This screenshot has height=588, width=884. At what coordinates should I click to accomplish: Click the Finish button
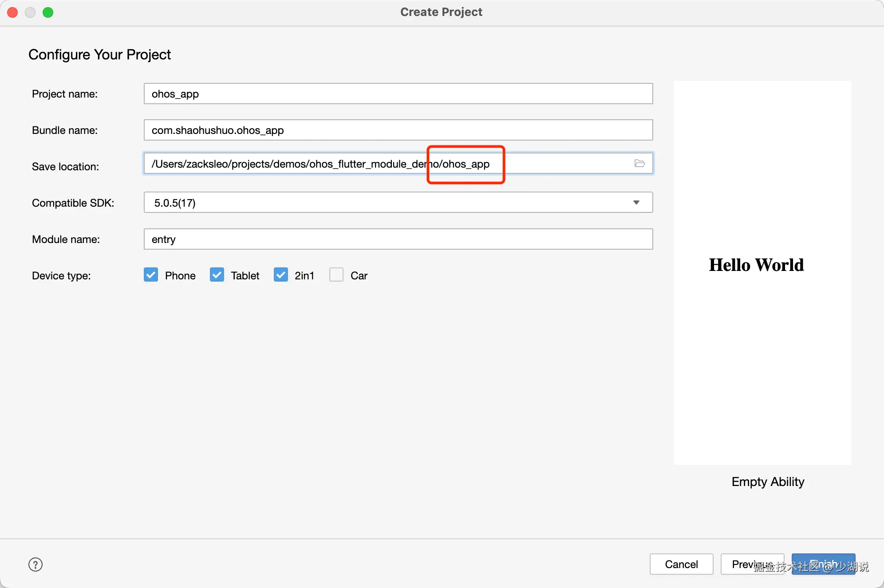pyautogui.click(x=823, y=564)
